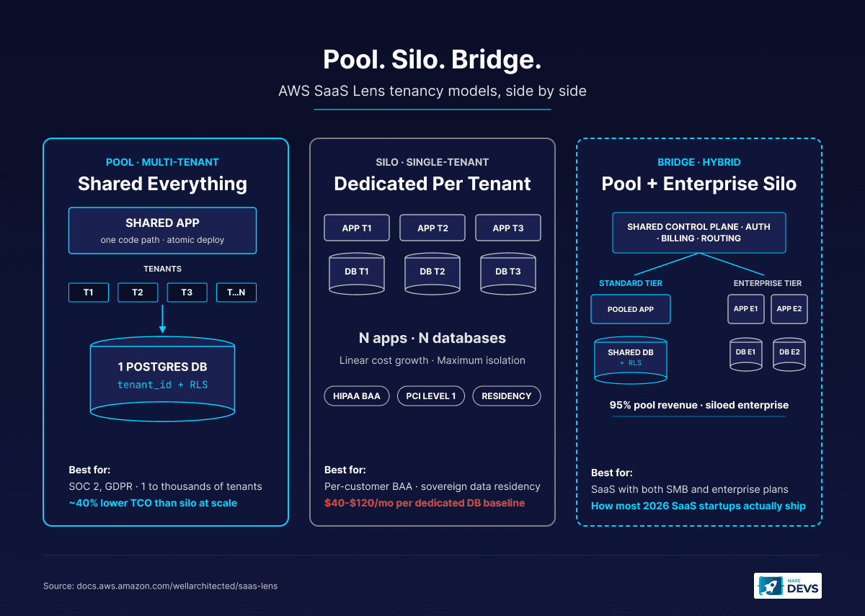Click the POOL · MULTI-TENANT label
The height and width of the screenshot is (616, 865).
click(x=162, y=162)
